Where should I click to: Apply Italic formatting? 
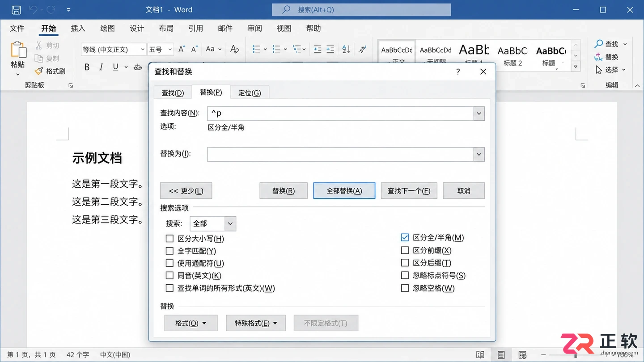101,67
